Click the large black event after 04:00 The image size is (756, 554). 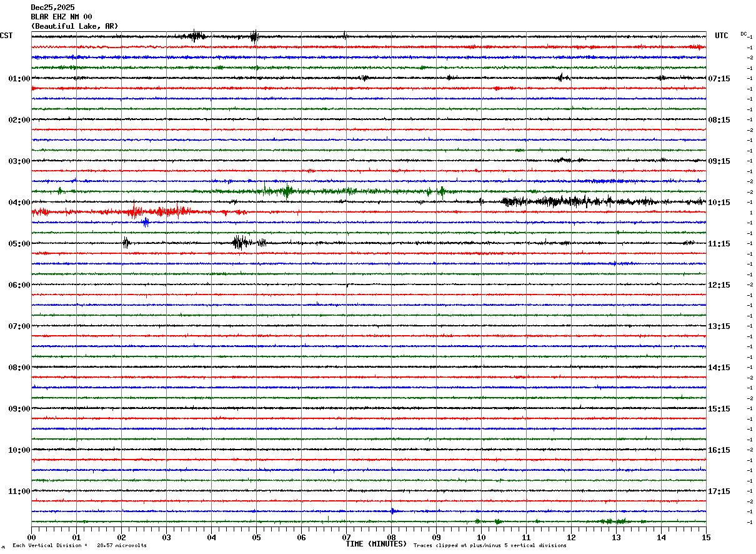tap(575, 201)
